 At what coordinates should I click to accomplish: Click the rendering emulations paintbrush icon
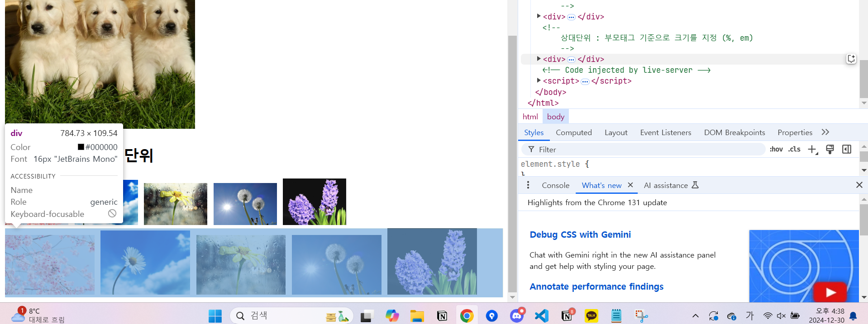click(x=830, y=150)
